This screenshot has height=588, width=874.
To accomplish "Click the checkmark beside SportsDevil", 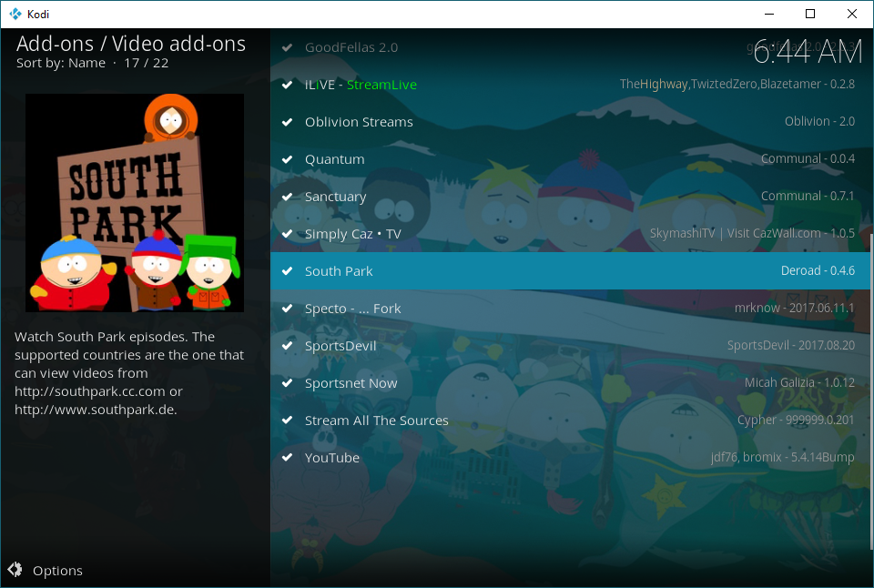I will [287, 346].
